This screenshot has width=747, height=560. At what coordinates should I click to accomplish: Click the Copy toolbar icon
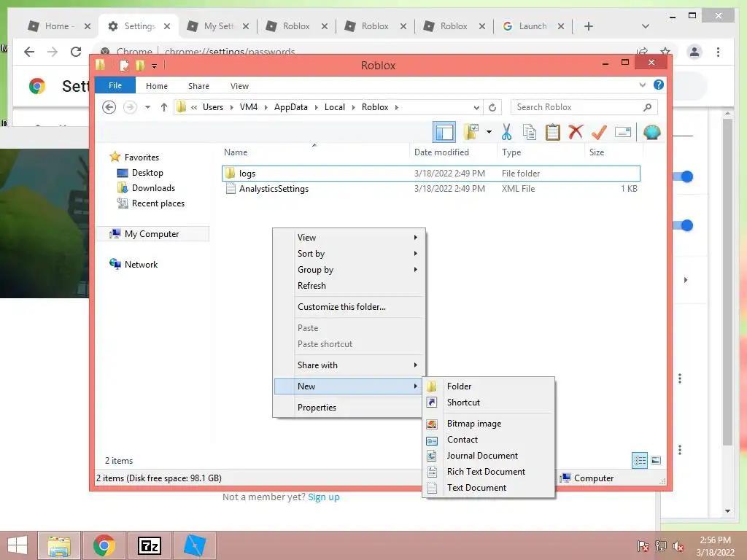click(530, 132)
